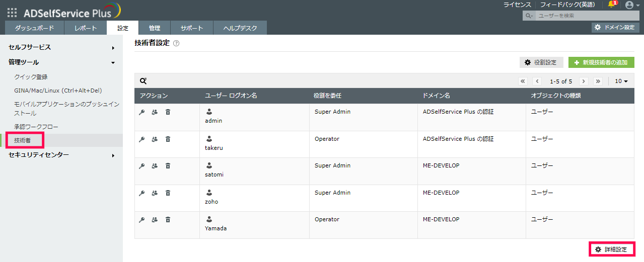
Task: Open the table search magnifier icon
Action: tap(144, 81)
